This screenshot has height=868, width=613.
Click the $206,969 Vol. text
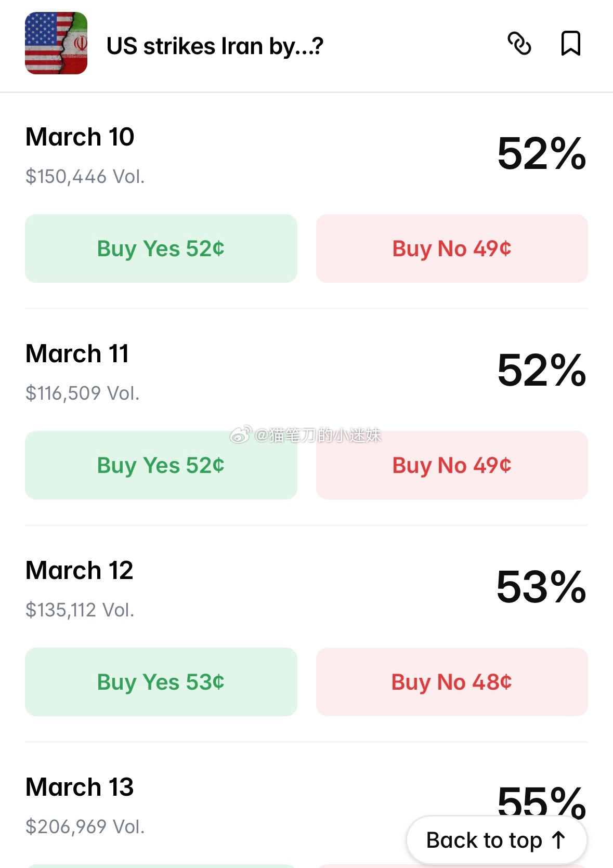(x=85, y=826)
